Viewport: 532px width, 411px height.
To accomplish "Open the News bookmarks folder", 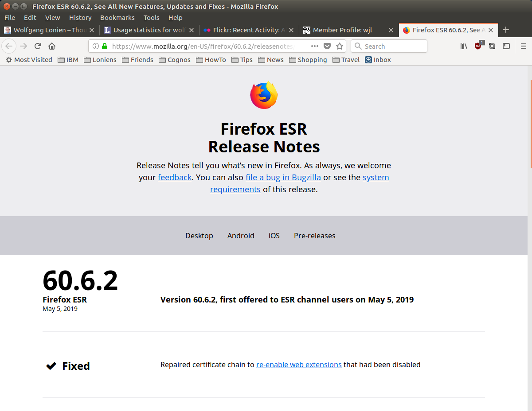I will tap(270, 60).
